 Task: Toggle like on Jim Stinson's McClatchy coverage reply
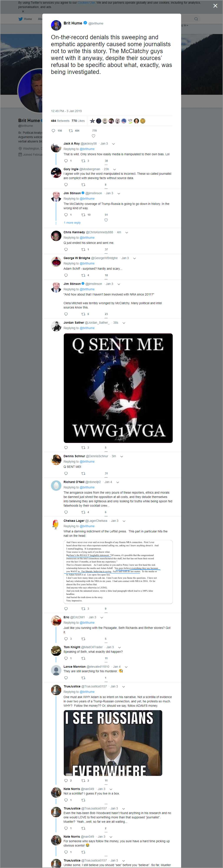pyautogui.click(x=106, y=220)
